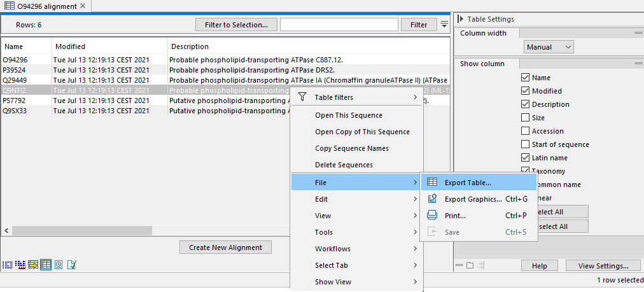644x292 pixels.
Task: Choose Open This Sequence from context menu
Action: click(x=357, y=115)
